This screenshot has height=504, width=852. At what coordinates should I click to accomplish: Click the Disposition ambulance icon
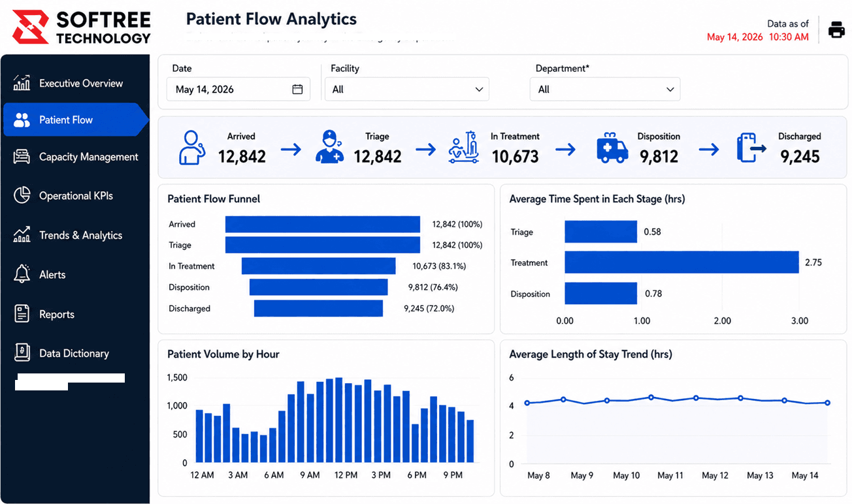(x=612, y=148)
